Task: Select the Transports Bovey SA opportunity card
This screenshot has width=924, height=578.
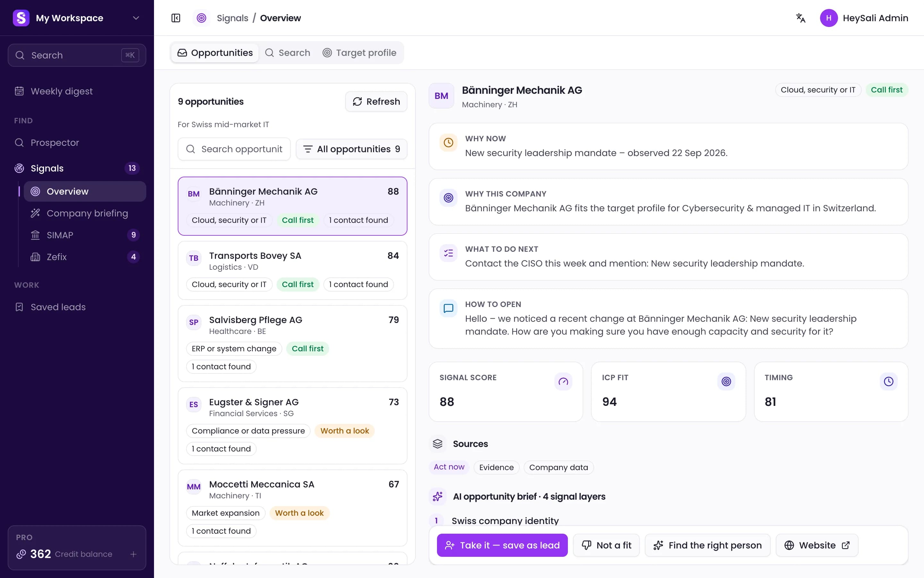Action: (293, 270)
